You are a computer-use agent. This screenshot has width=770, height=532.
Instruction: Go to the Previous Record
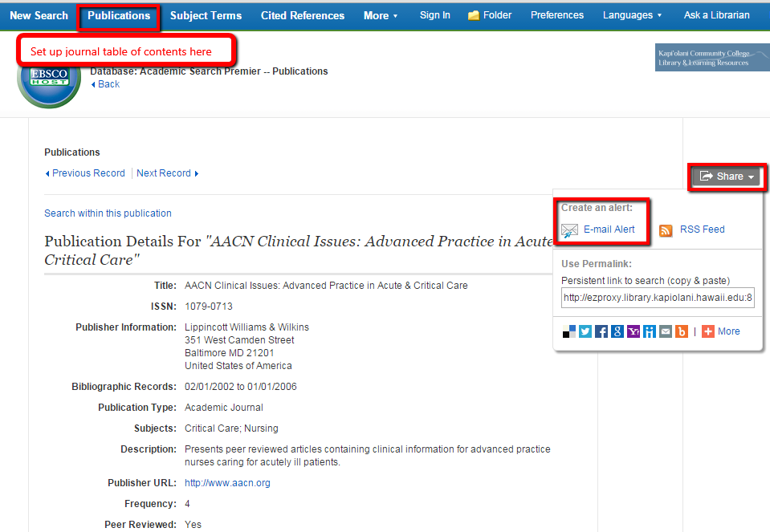click(x=85, y=173)
